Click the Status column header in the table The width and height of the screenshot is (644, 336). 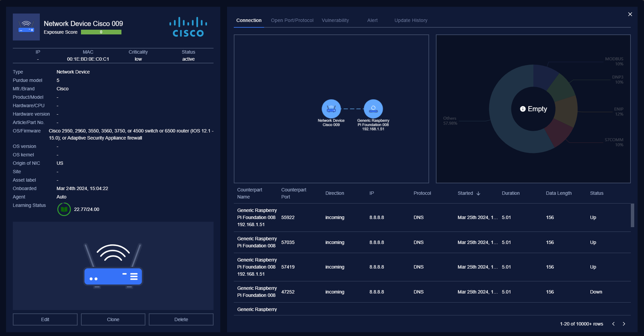596,193
